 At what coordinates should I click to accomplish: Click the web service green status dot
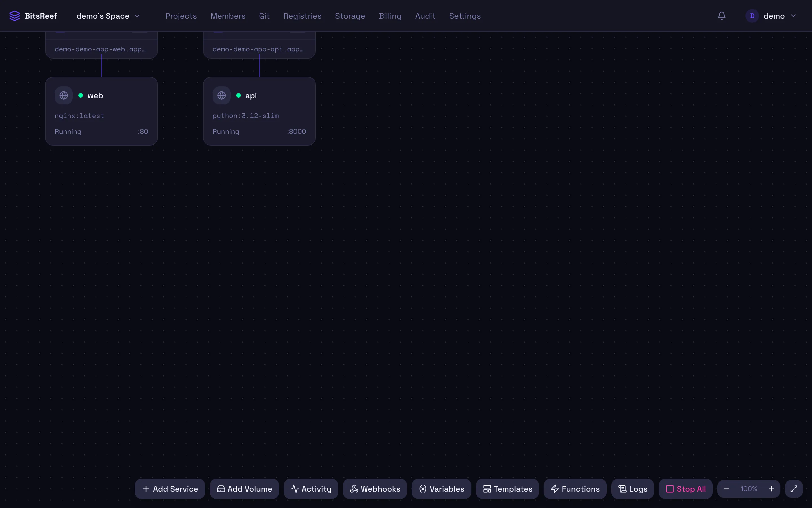click(x=81, y=95)
